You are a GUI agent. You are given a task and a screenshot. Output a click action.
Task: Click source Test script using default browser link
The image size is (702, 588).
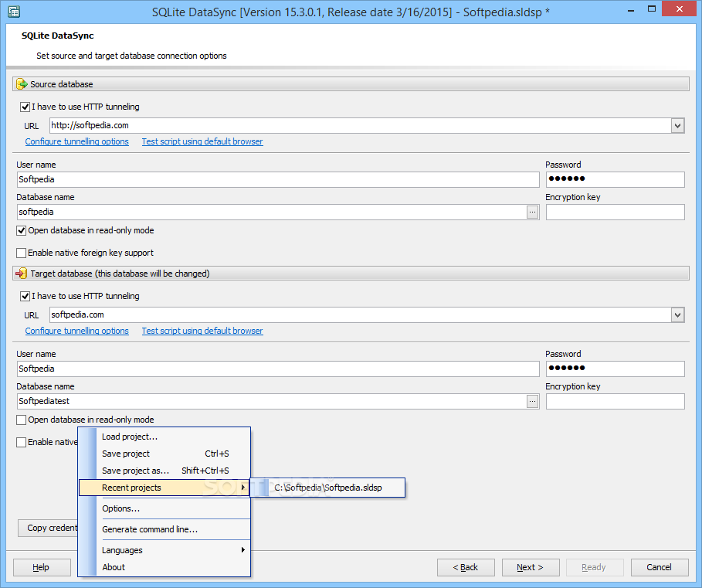[x=202, y=141]
